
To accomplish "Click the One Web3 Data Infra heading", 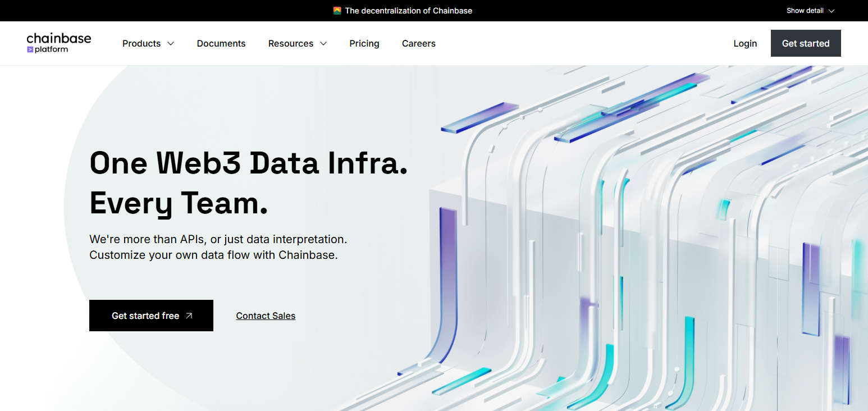I will [x=249, y=163].
